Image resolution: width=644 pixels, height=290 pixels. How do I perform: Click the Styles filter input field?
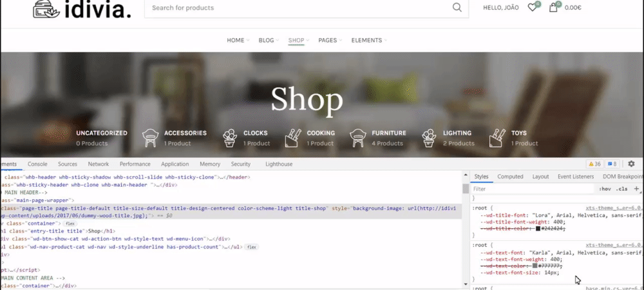[x=533, y=189]
